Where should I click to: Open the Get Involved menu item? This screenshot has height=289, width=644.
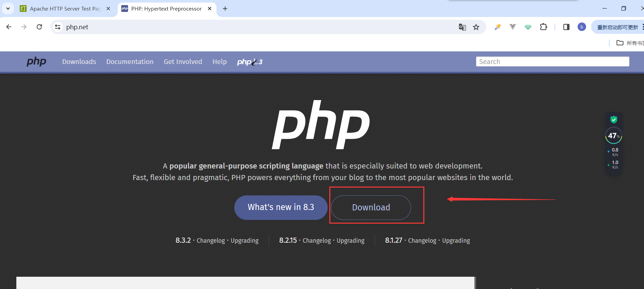(183, 62)
